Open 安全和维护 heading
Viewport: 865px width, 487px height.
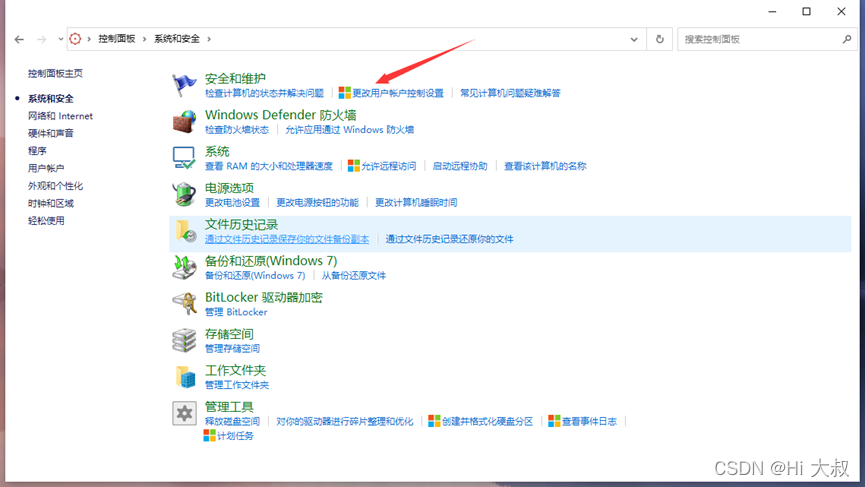click(x=235, y=78)
